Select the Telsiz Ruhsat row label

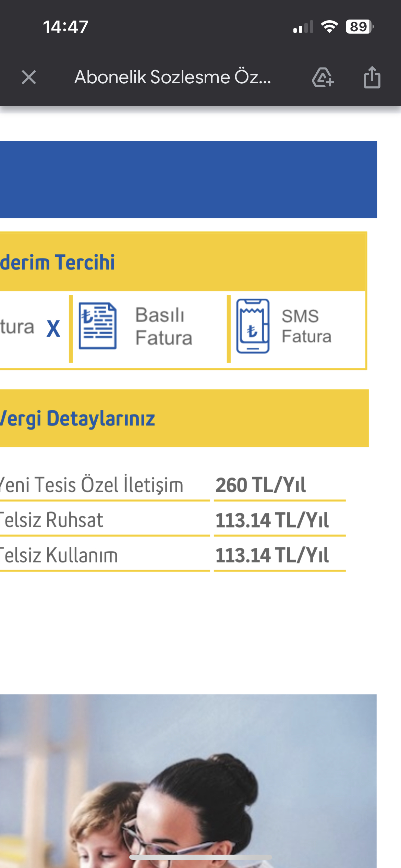pyautogui.click(x=51, y=520)
